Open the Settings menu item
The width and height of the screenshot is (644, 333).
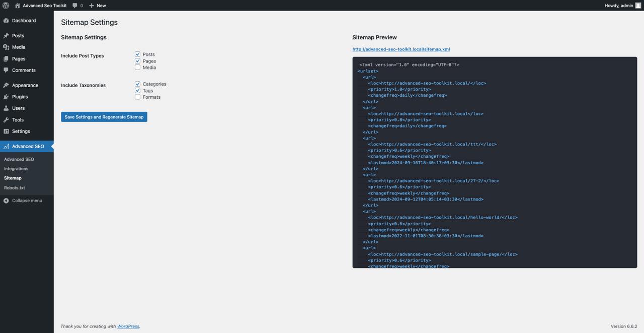coord(27,131)
